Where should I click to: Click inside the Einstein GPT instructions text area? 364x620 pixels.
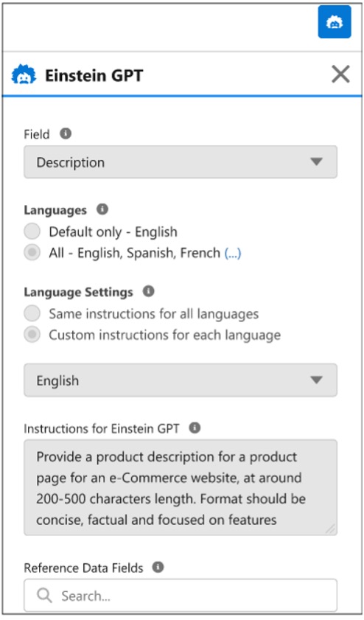coord(181,487)
